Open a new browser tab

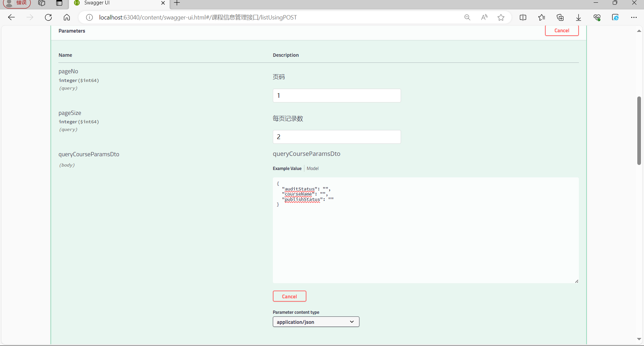(177, 3)
